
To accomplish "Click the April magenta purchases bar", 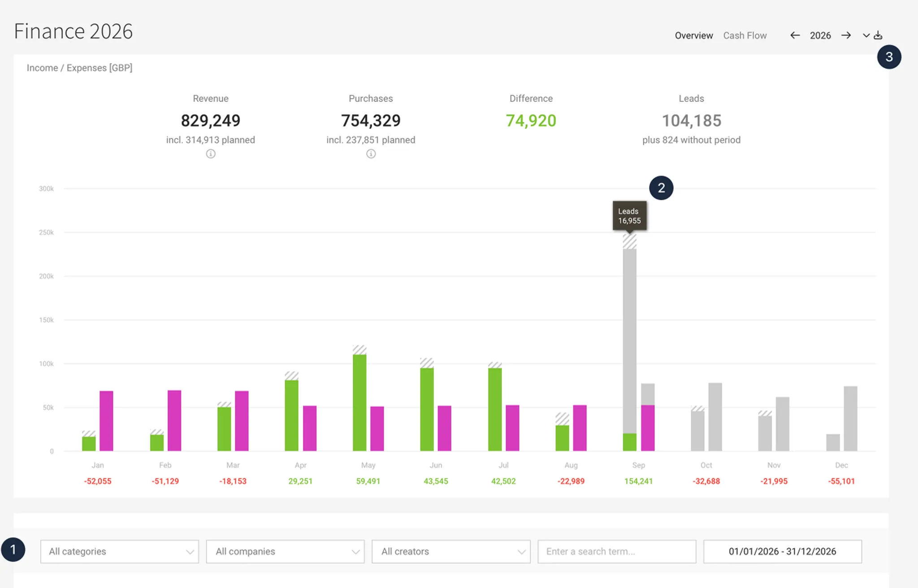I will point(310,428).
